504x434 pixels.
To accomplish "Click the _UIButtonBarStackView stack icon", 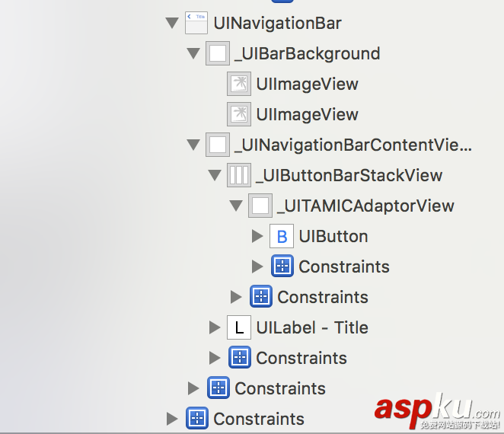I will pos(238,175).
